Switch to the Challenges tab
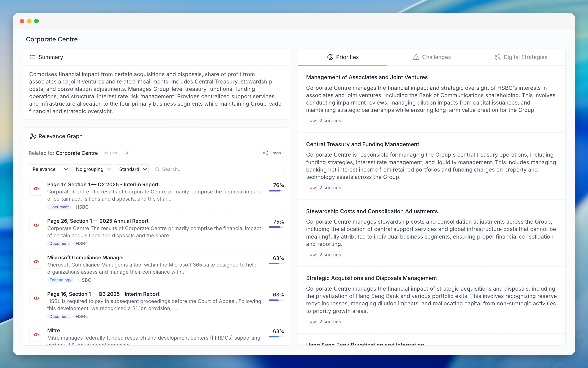The image size is (588, 368). (x=432, y=57)
